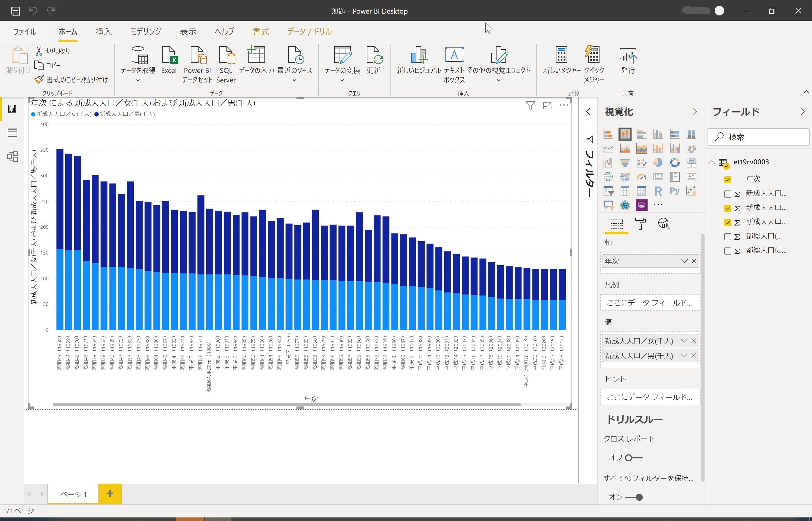Switch to the モデリング tab
The width and height of the screenshot is (812, 521).
(146, 32)
